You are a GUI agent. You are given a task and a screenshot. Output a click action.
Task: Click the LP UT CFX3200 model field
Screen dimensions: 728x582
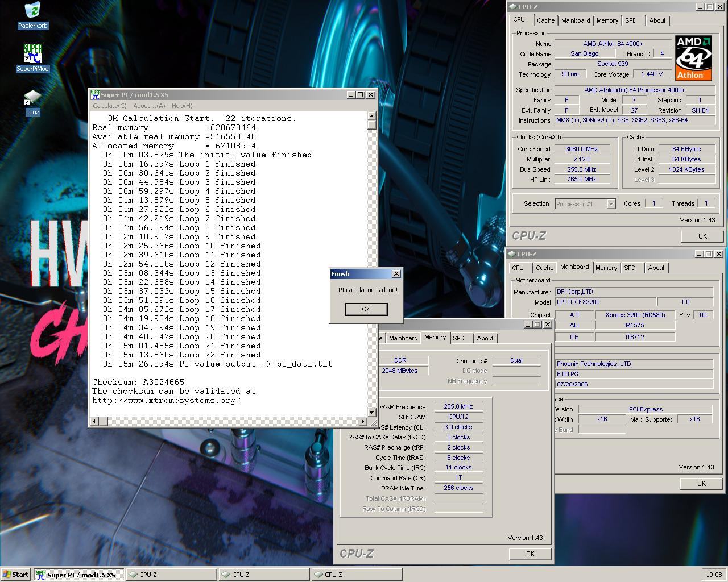[x=605, y=302]
